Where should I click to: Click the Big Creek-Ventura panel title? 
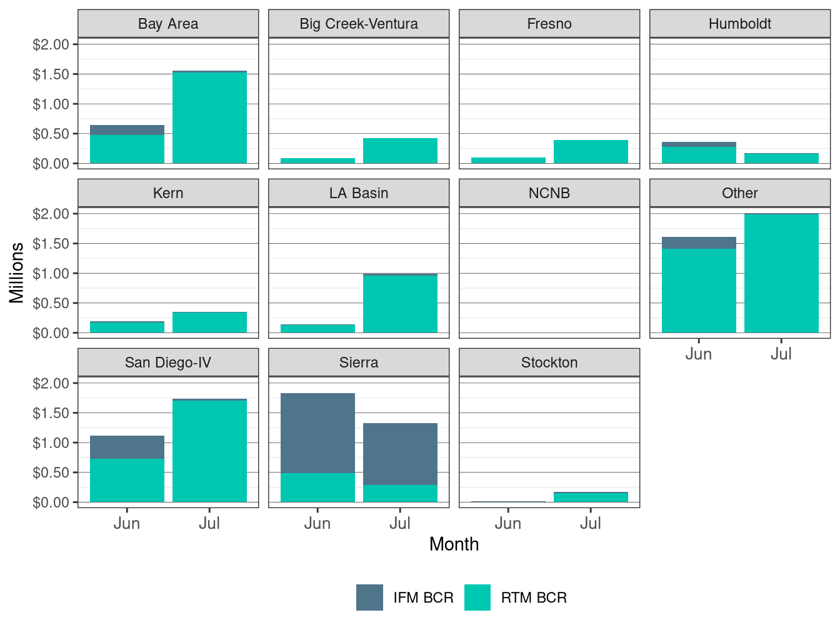[359, 24]
